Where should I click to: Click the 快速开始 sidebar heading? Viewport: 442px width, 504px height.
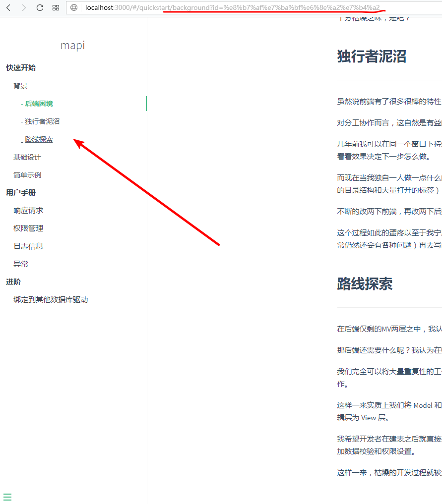point(21,68)
